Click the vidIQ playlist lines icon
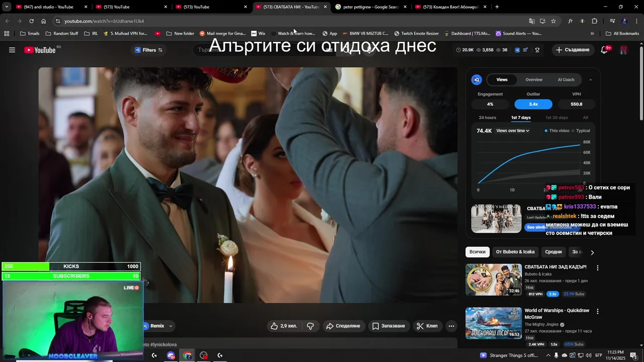 [525, 50]
